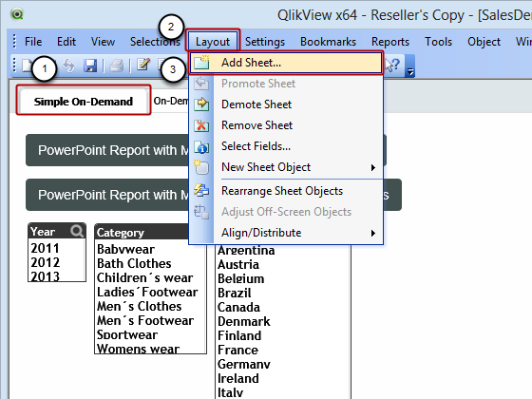Choose Demote Sheet menu entry

click(x=286, y=104)
